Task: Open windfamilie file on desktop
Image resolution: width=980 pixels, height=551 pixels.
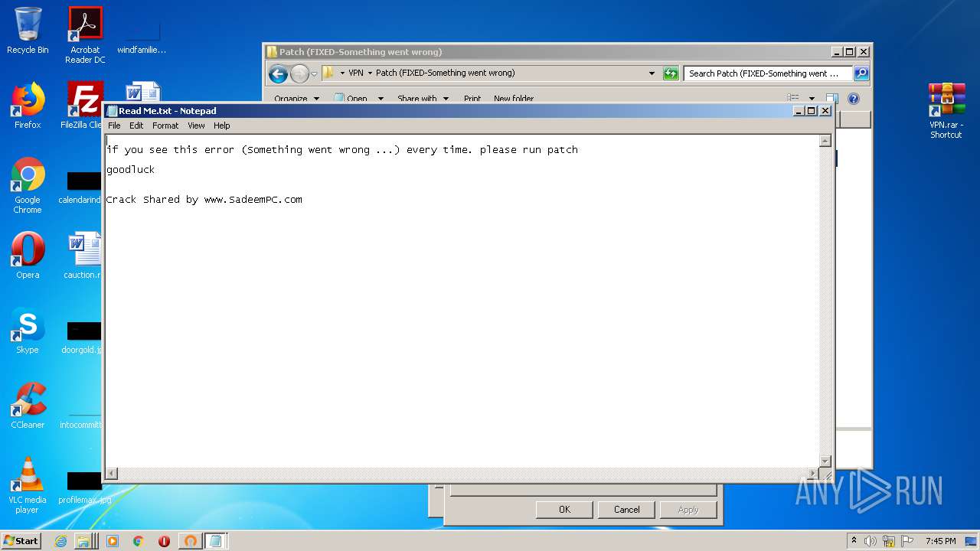Action: [142, 35]
